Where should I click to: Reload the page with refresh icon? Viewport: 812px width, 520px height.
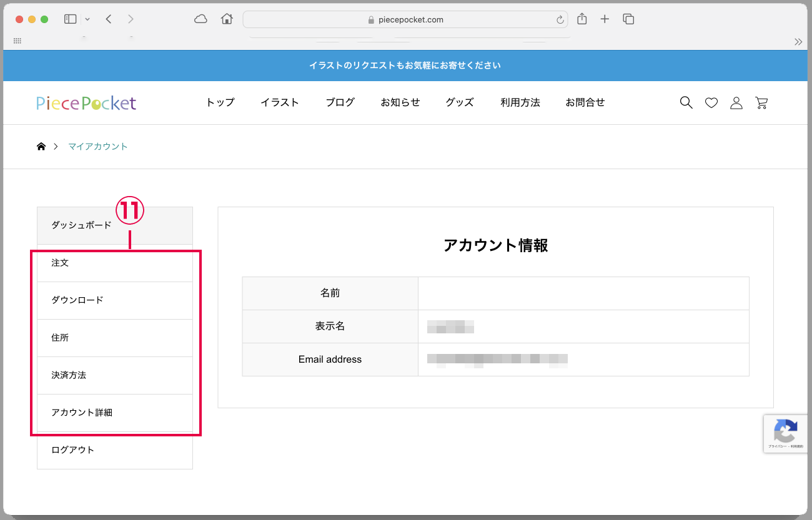pos(560,19)
